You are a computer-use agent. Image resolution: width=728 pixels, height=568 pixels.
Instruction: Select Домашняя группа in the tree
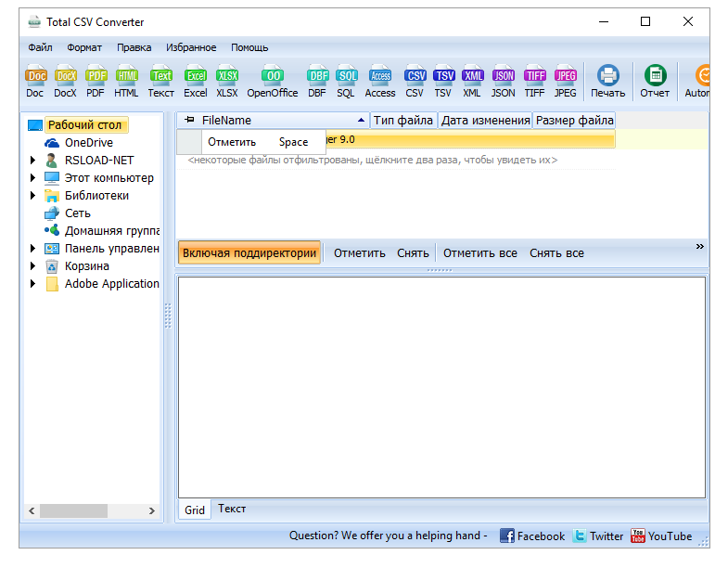point(112,231)
